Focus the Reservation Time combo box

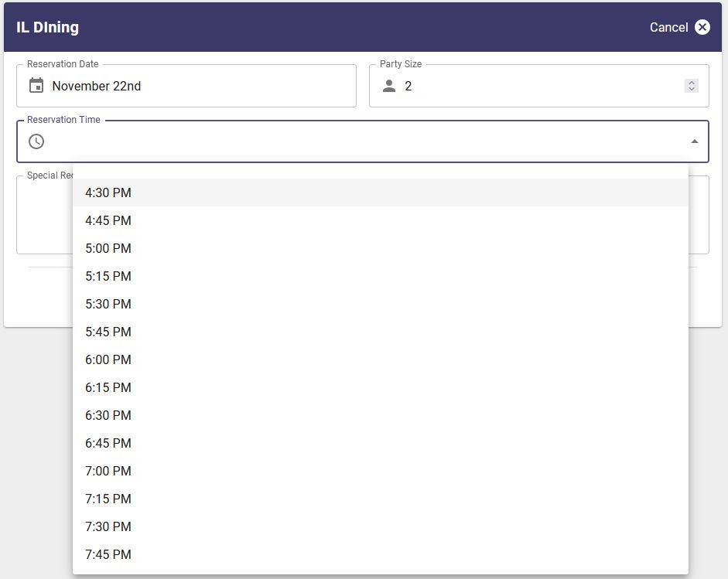(364, 141)
